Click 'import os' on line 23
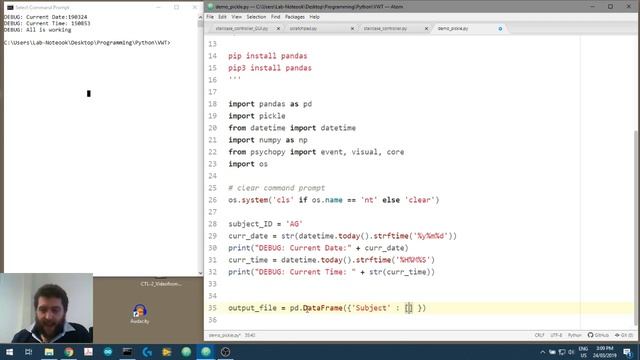 (x=248, y=164)
